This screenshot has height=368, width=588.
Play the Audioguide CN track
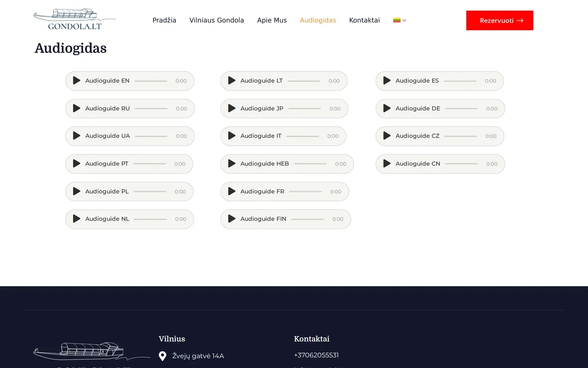click(387, 163)
